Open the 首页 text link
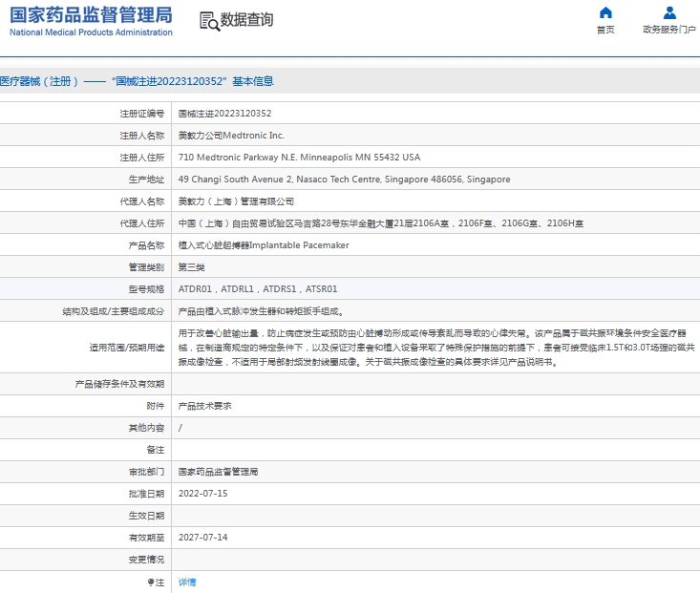Image resolution: width=700 pixels, height=593 pixels. [x=605, y=31]
